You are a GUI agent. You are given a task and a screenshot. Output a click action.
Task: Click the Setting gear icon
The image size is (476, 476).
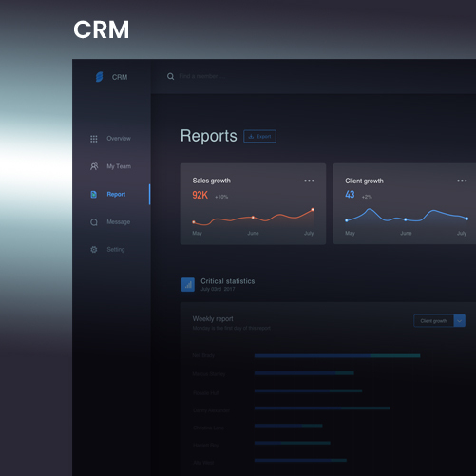[x=94, y=250]
